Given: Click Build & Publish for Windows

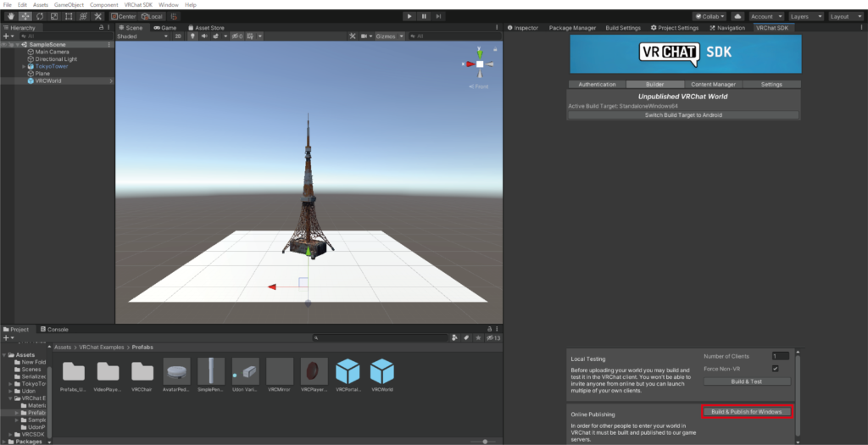Looking at the screenshot, I should pyautogui.click(x=747, y=411).
